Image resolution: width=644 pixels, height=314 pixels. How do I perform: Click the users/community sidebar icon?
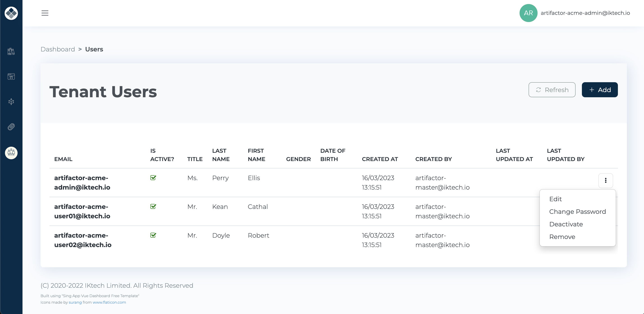pyautogui.click(x=11, y=153)
